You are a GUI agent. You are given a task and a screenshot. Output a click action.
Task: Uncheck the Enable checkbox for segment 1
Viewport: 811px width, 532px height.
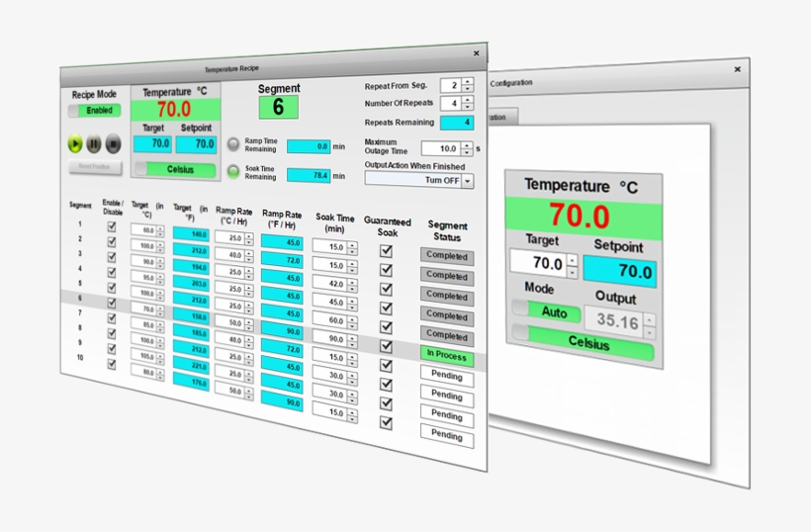tap(112, 226)
